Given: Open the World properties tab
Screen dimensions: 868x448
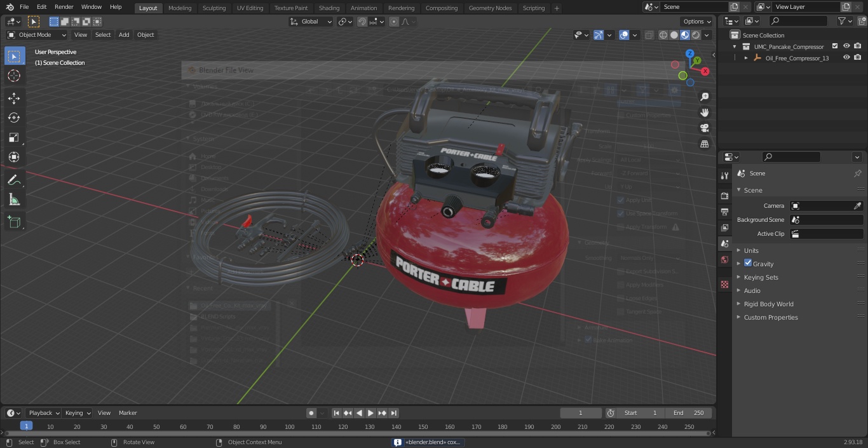Looking at the screenshot, I should [724, 259].
